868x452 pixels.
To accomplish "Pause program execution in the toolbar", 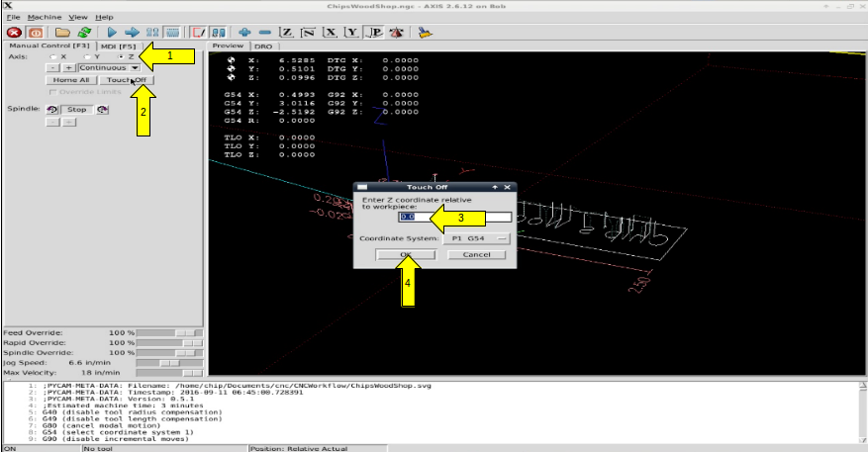I will (x=152, y=33).
